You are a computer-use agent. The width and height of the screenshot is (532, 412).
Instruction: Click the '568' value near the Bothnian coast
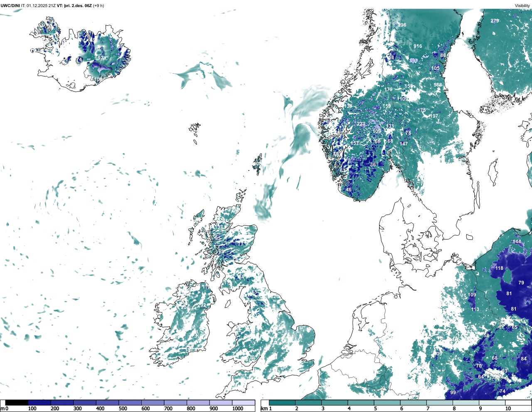pyautogui.click(x=438, y=85)
